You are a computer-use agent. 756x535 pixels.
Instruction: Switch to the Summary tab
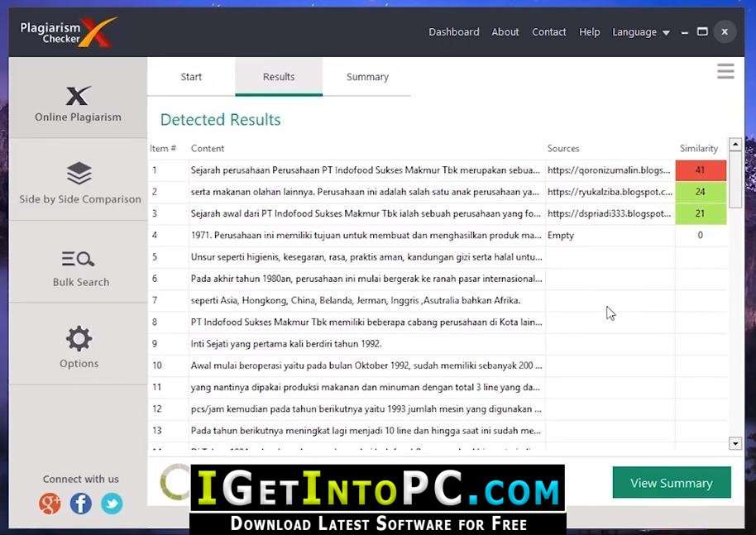[x=367, y=77]
